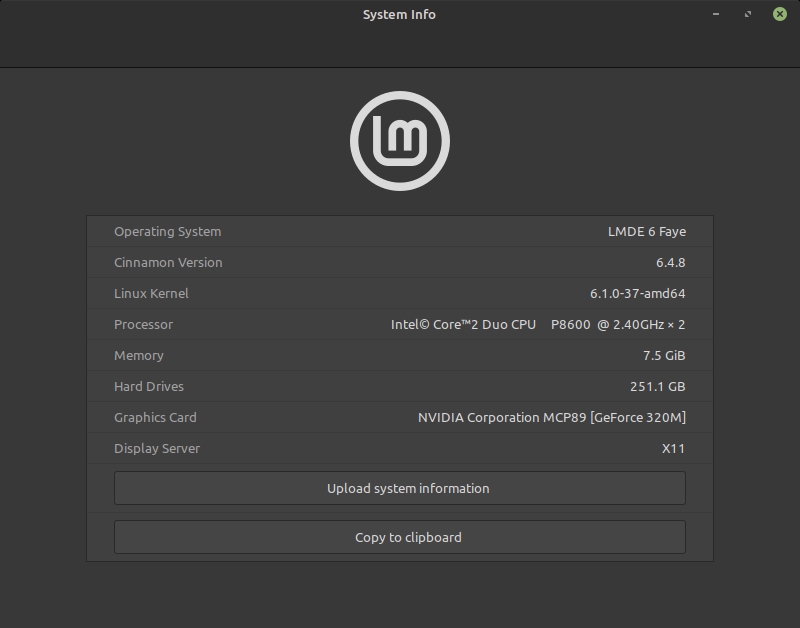The height and width of the screenshot is (628, 800).
Task: Select the Operating System label
Action: [x=167, y=232]
